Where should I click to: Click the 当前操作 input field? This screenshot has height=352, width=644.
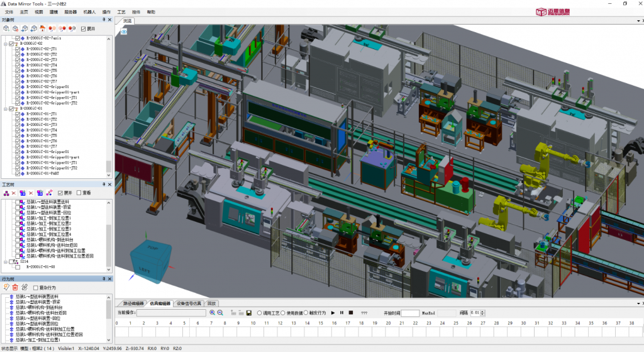[x=171, y=313]
